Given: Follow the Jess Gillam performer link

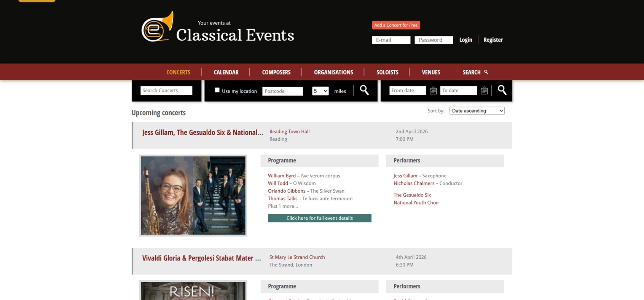Looking at the screenshot, I should click(406, 176).
